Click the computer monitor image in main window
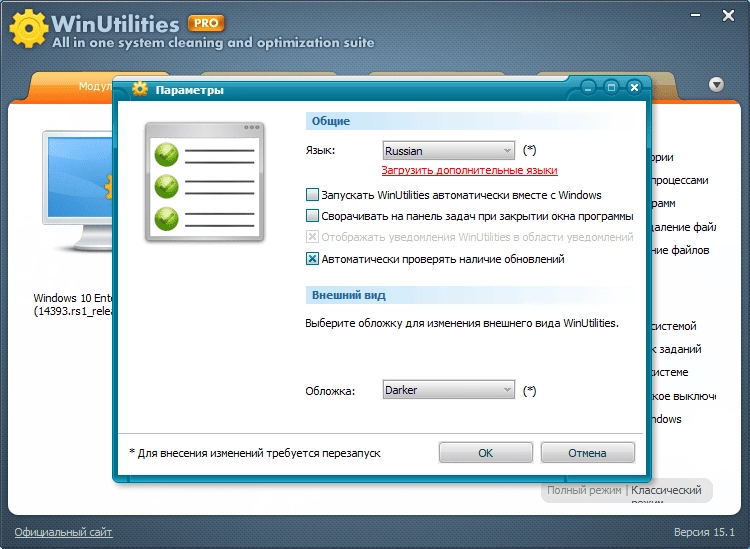The height and width of the screenshot is (549, 750). coord(77,191)
